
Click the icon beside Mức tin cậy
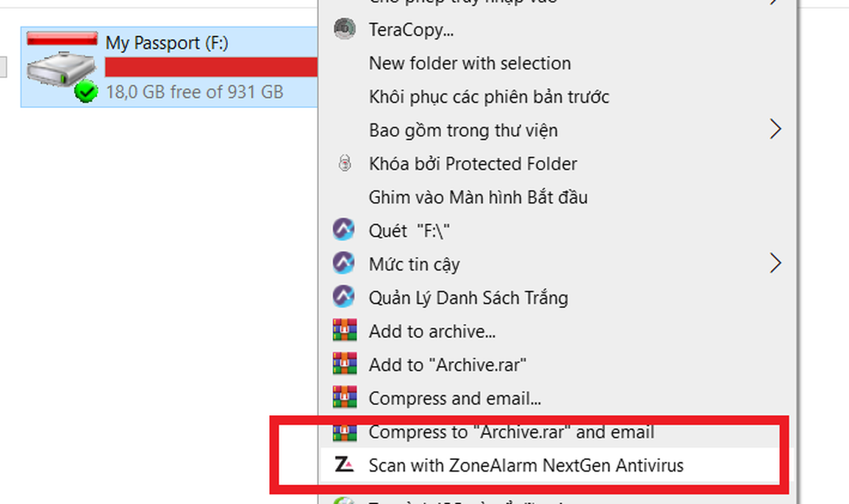click(x=344, y=264)
